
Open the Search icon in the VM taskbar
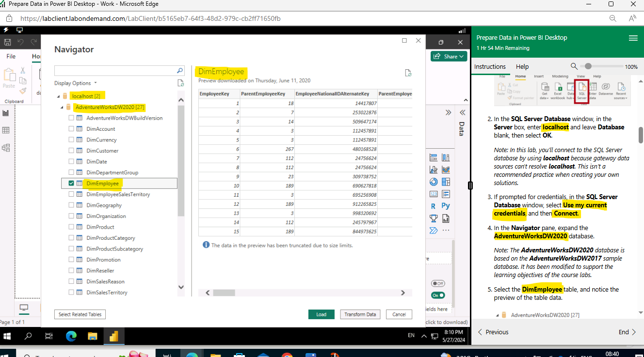tap(28, 336)
